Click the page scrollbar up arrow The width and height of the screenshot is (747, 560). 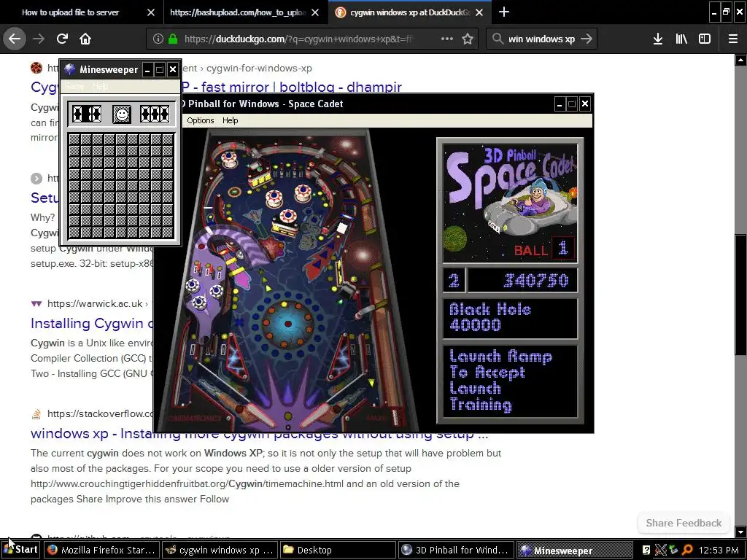740,60
